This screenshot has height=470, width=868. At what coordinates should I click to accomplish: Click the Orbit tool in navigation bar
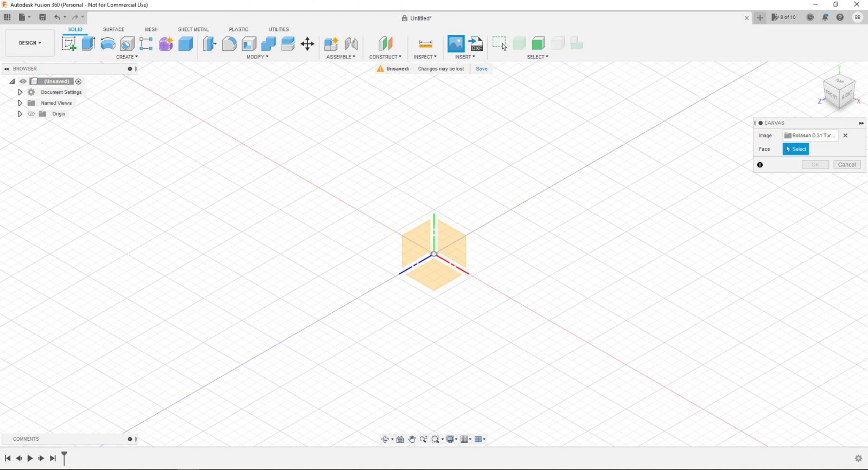[x=385, y=439]
